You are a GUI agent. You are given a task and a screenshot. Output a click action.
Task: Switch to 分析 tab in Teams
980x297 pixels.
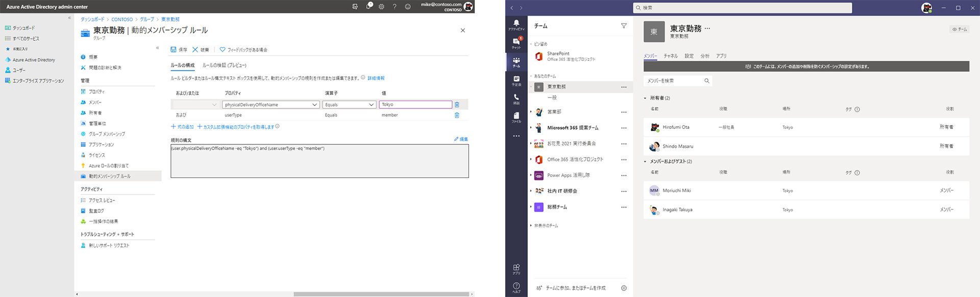coord(705,56)
